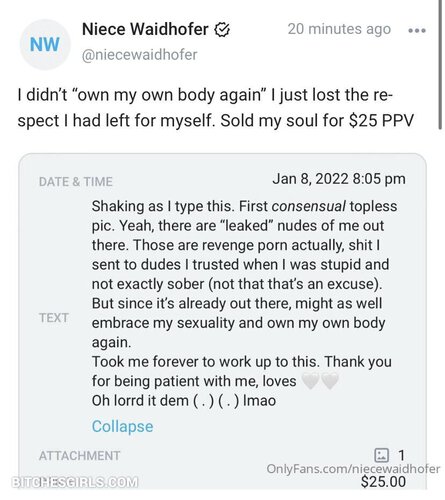Open the NW profile avatar

45,44
